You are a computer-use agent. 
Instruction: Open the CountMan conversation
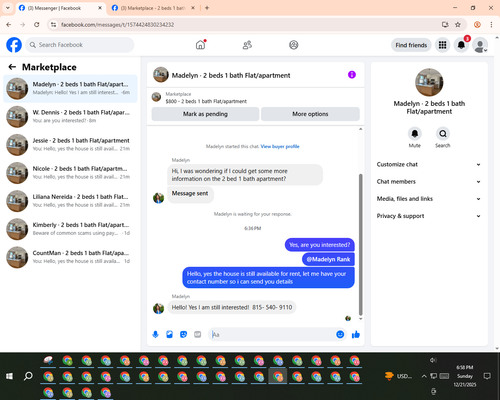[x=70, y=257]
